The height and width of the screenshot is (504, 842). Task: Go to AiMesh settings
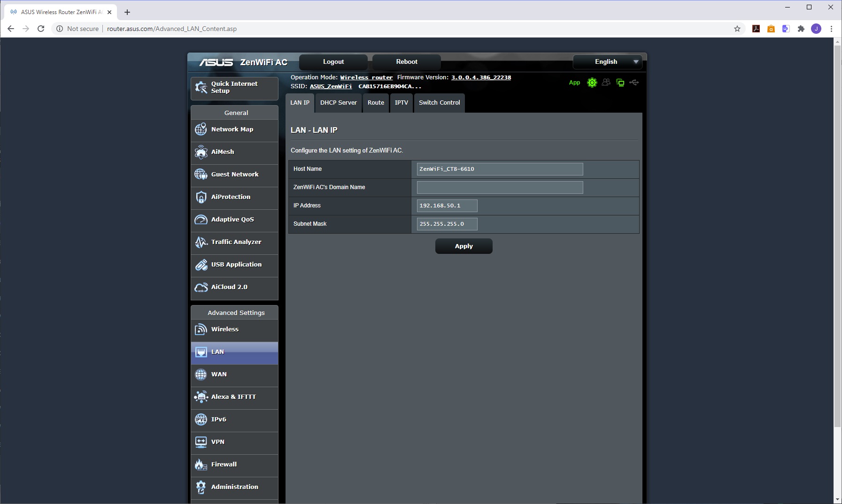point(234,152)
